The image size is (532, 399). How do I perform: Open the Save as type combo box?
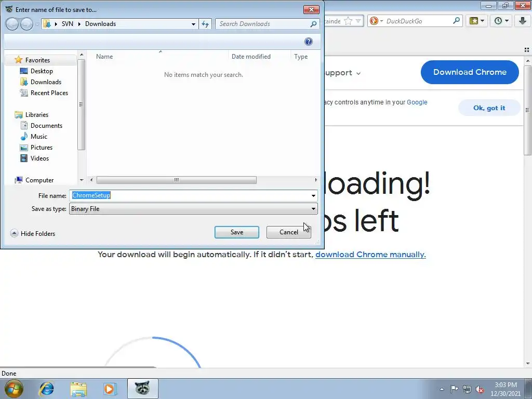[193, 209]
